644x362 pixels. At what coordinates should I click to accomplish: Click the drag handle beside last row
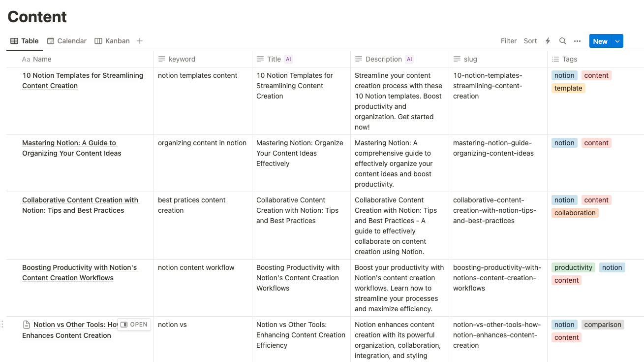[x=2, y=324]
